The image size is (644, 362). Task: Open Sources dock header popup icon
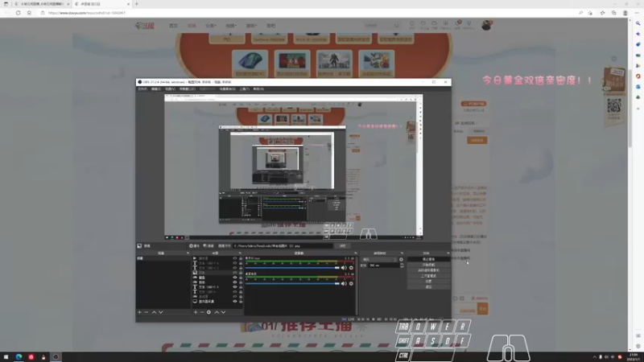click(240, 253)
